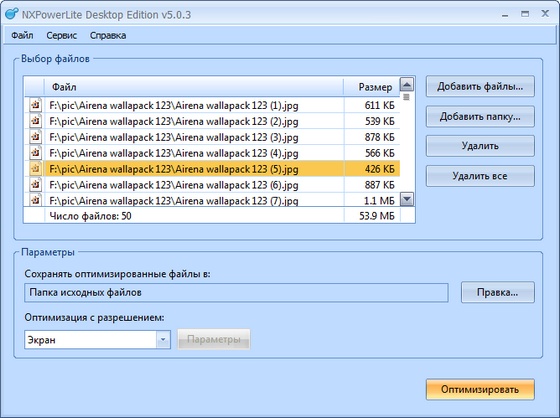Click the file icon for wallapack 123 (2).jpg
The height and width of the screenshot is (418, 560).
[x=35, y=121]
